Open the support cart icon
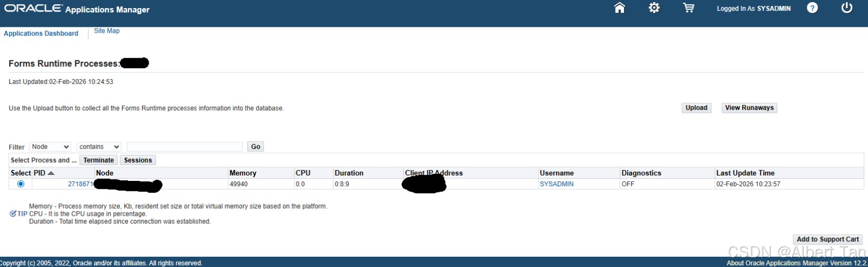Image resolution: width=868 pixels, height=267 pixels. [688, 8]
